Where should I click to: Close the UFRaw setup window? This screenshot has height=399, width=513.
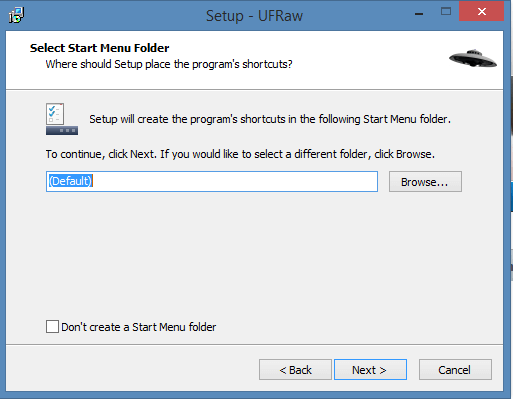point(481,11)
